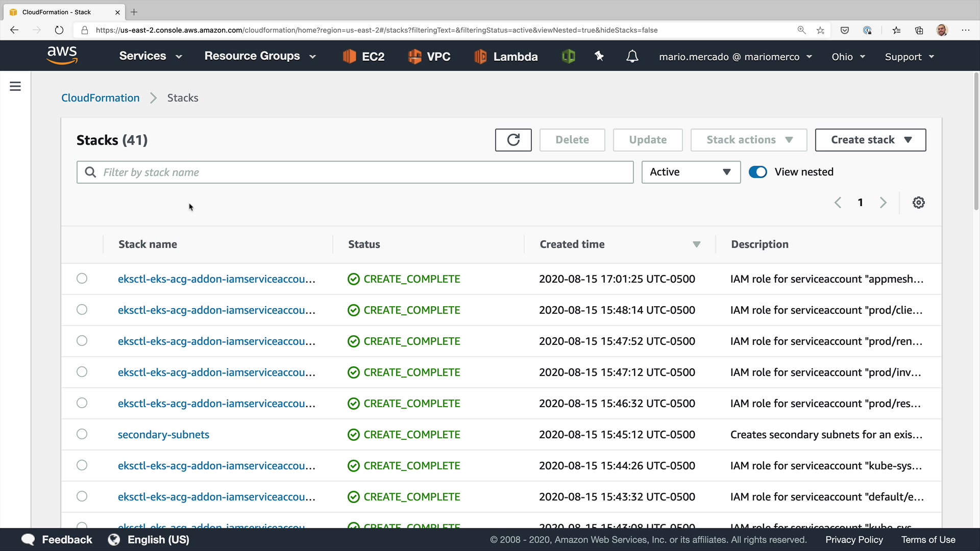Click the AWS logo home icon

point(62,55)
